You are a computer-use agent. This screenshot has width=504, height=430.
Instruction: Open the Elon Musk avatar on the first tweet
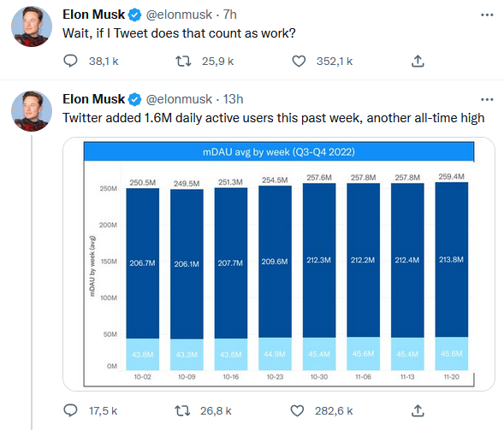pos(32,27)
